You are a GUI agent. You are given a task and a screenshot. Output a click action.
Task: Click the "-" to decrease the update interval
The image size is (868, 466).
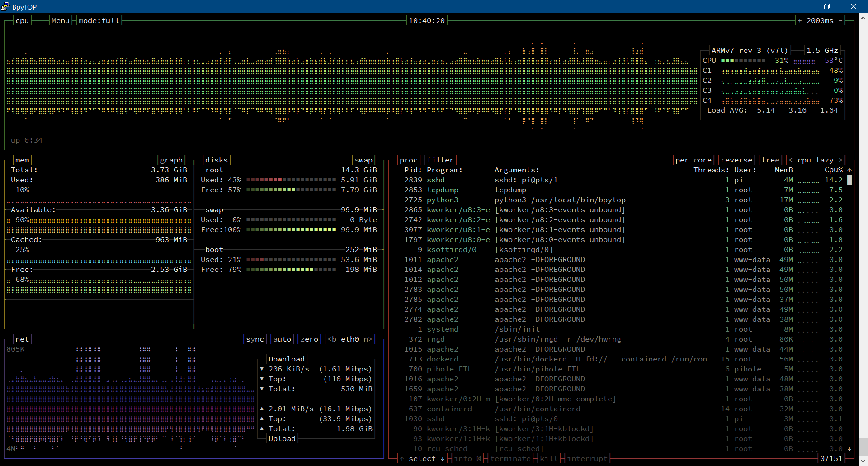tap(841, 20)
